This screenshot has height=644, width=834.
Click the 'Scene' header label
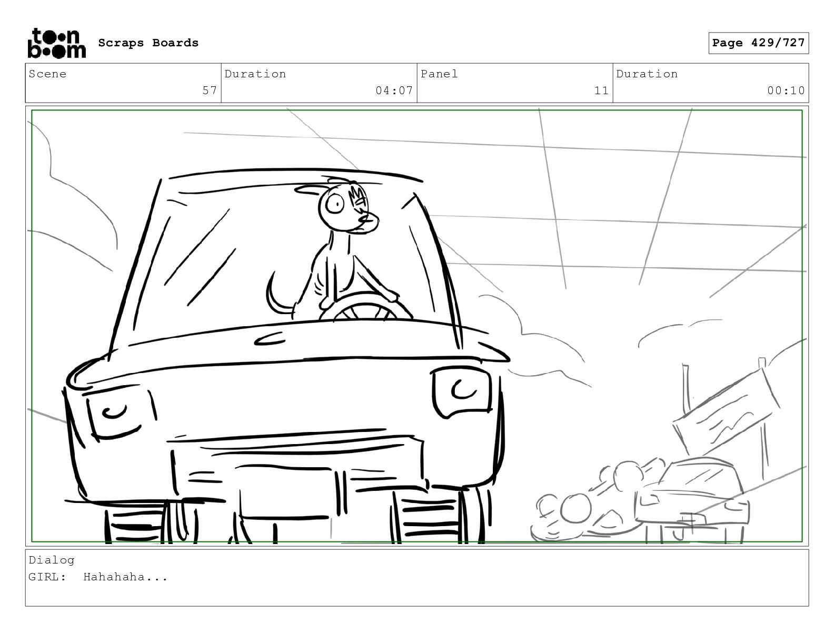47,74
